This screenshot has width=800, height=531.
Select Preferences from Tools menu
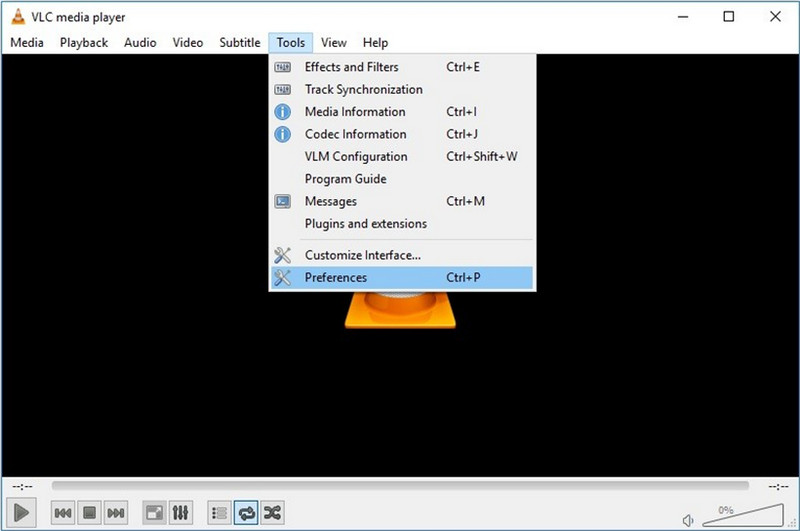click(x=336, y=277)
